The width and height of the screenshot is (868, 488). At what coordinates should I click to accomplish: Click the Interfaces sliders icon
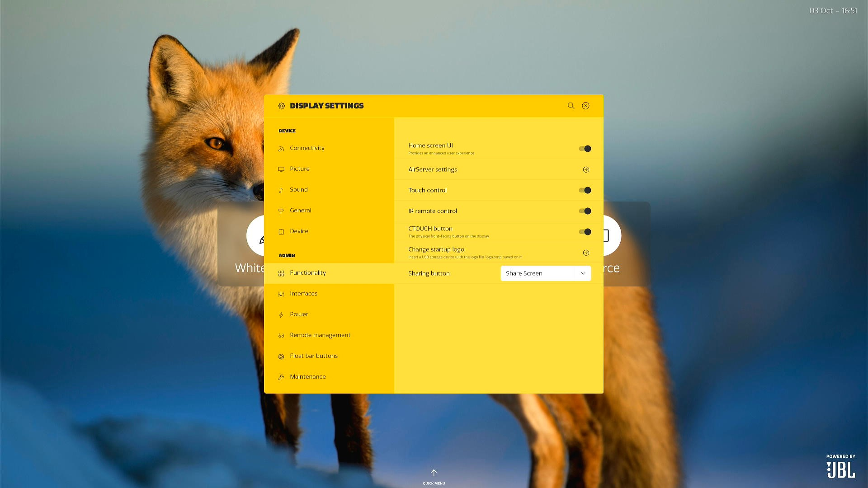click(281, 294)
